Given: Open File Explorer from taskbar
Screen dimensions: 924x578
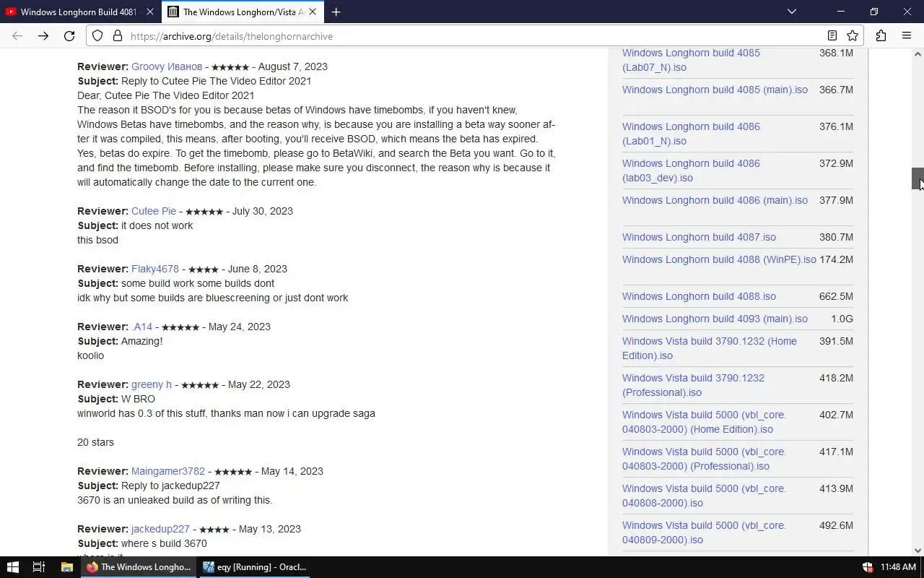Looking at the screenshot, I should pos(66,567).
